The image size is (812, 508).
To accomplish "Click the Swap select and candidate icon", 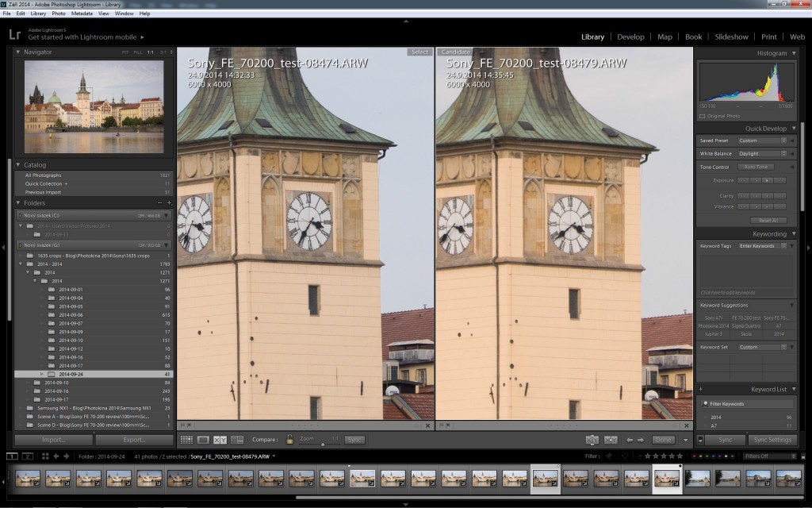I will pos(592,439).
